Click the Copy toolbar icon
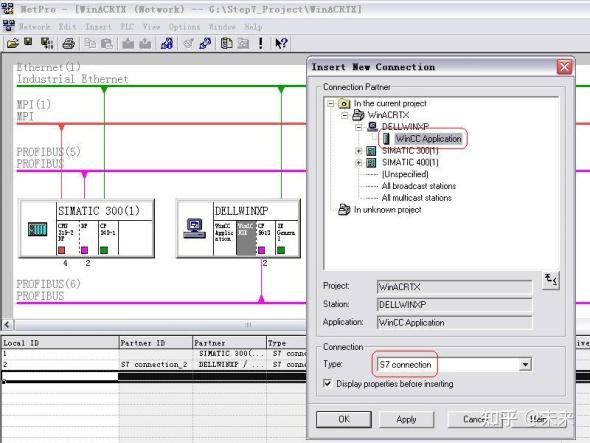 pos(90,43)
